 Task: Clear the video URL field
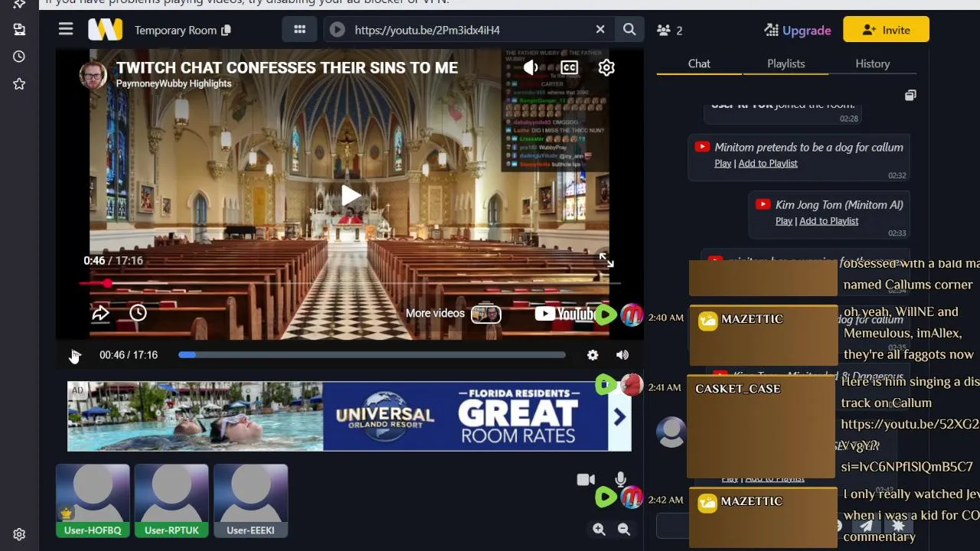pos(600,30)
